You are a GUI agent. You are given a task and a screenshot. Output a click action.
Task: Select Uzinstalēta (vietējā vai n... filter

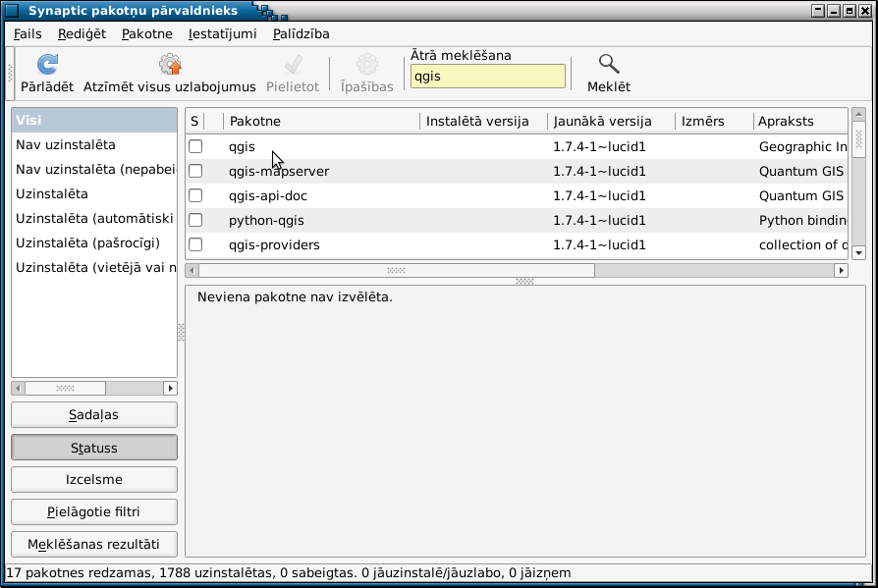pyautogui.click(x=94, y=268)
